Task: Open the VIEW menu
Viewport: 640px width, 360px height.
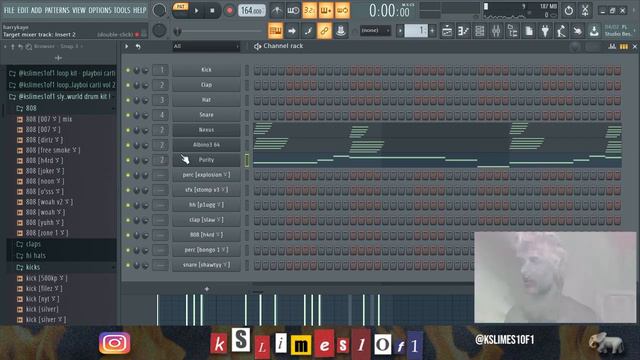Action: point(79,10)
